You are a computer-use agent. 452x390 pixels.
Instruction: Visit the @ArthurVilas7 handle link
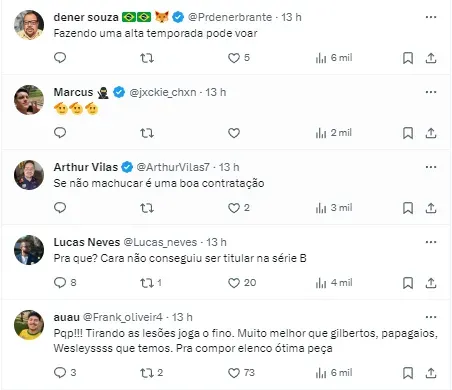click(173, 167)
